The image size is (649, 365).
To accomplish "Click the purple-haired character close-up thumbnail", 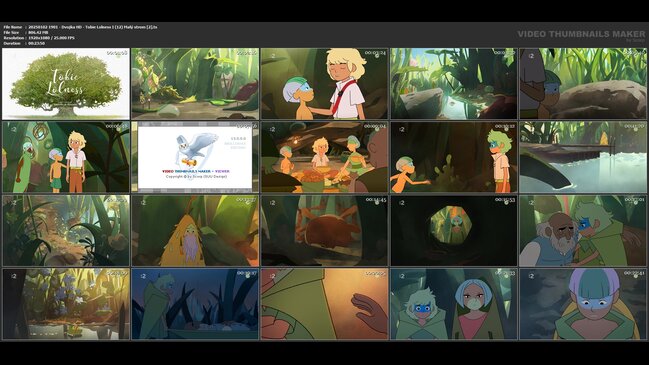I will tap(583, 304).
